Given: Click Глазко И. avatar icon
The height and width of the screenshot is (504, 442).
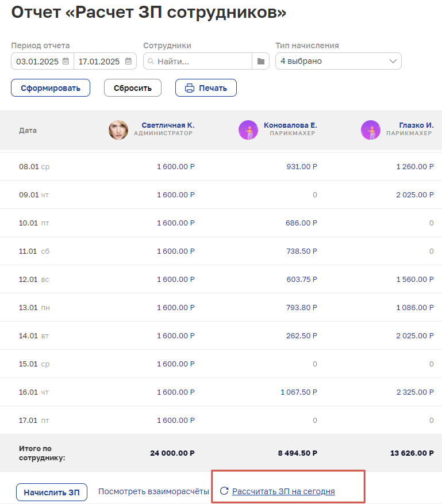Looking at the screenshot, I should (x=371, y=130).
